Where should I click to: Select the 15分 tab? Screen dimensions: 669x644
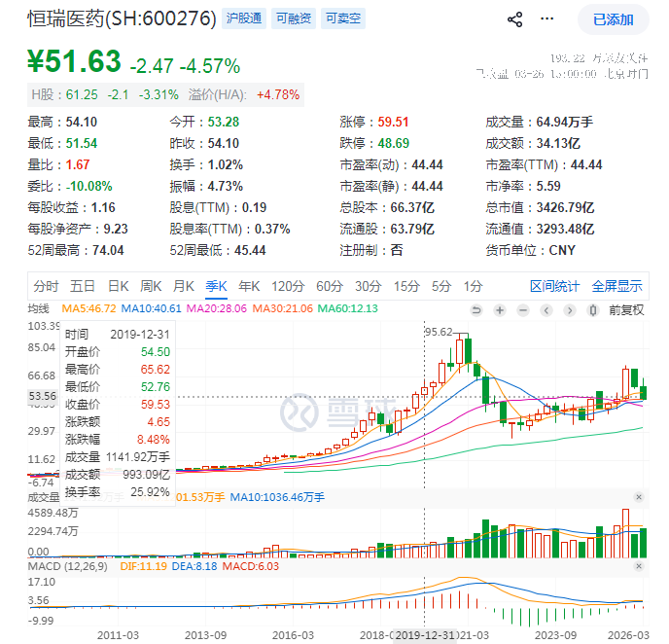click(x=406, y=286)
